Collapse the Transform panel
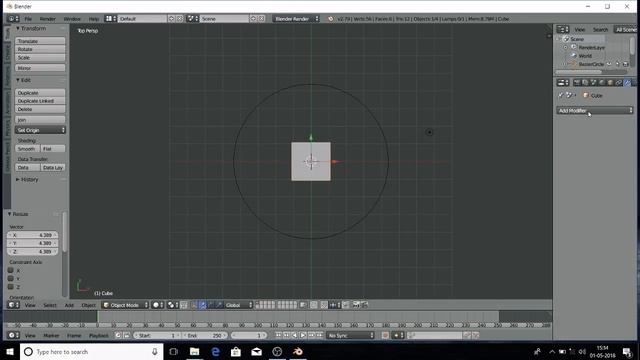640x360 pixels. [18, 29]
